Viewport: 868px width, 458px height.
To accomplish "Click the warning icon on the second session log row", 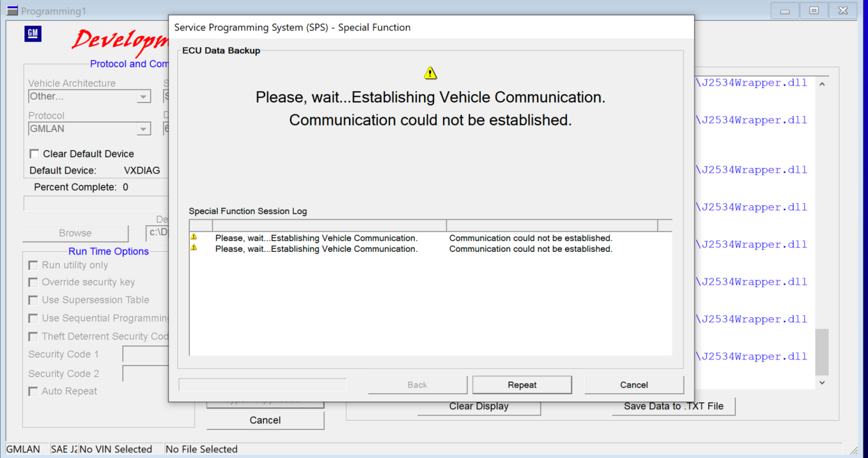I will pyautogui.click(x=194, y=248).
